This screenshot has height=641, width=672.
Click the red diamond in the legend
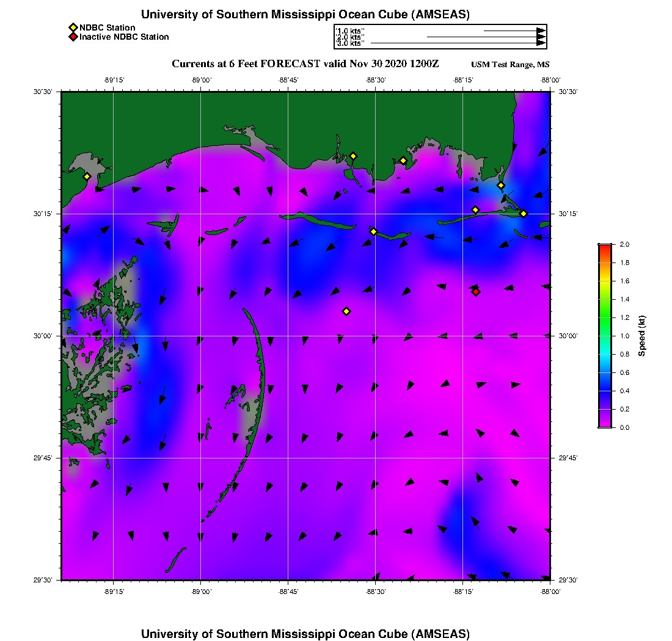point(73,37)
